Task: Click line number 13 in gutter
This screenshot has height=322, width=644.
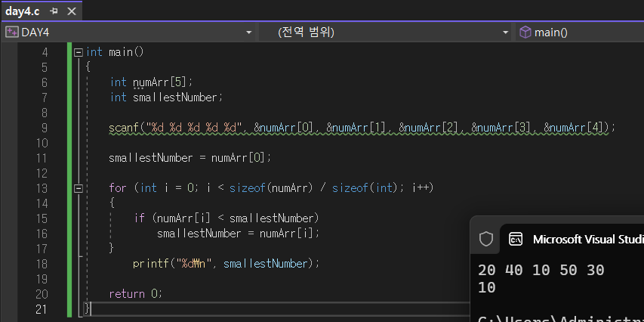Action: pyautogui.click(x=42, y=188)
